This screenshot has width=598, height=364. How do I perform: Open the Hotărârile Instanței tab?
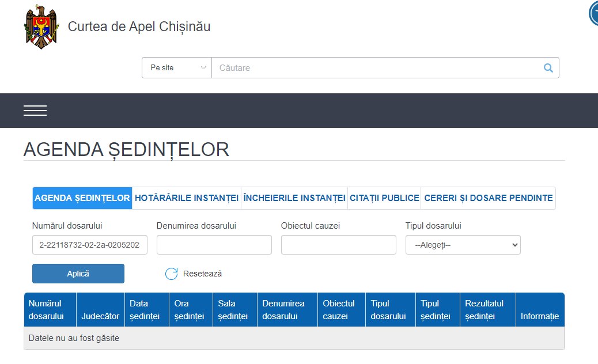pyautogui.click(x=186, y=198)
